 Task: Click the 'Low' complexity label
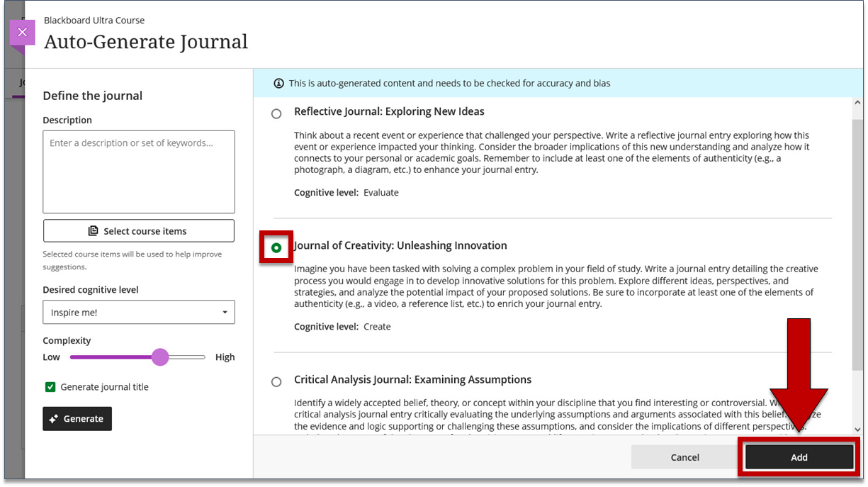click(52, 357)
